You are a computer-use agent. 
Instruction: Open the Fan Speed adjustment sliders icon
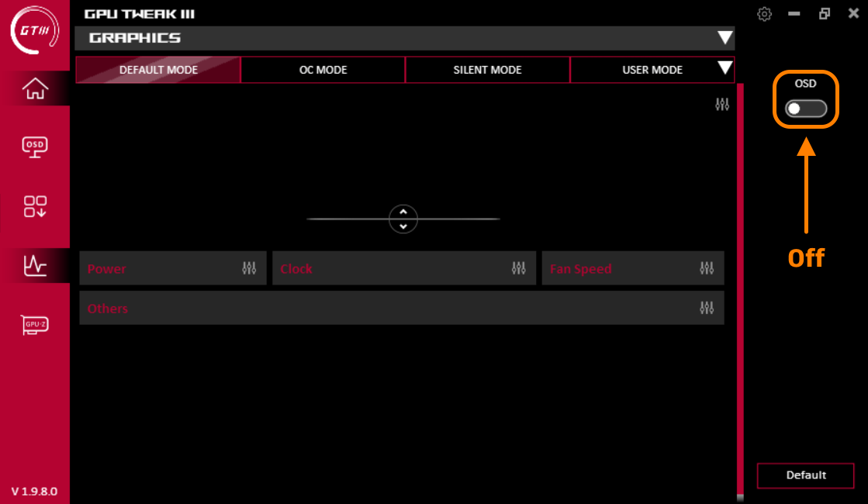pos(706,268)
